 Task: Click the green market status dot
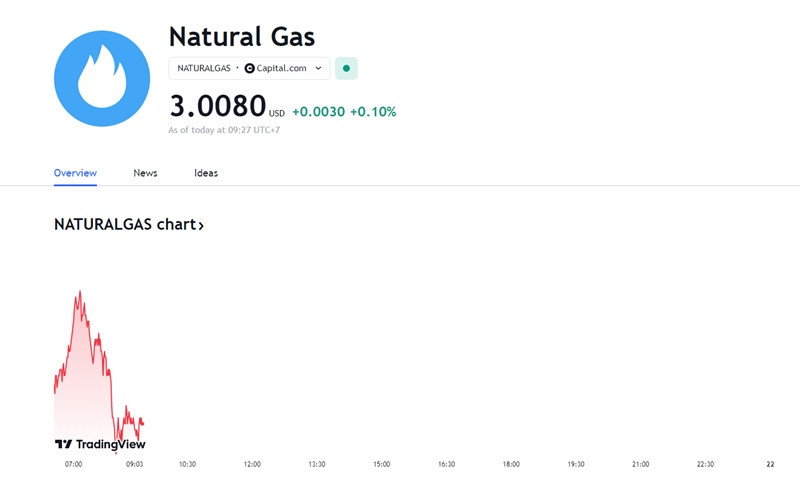click(x=346, y=68)
